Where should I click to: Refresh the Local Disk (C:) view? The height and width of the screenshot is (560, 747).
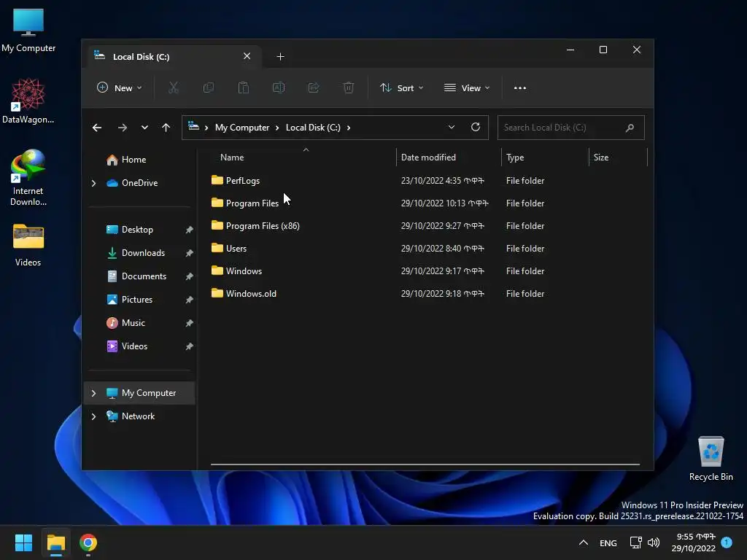pyautogui.click(x=476, y=127)
